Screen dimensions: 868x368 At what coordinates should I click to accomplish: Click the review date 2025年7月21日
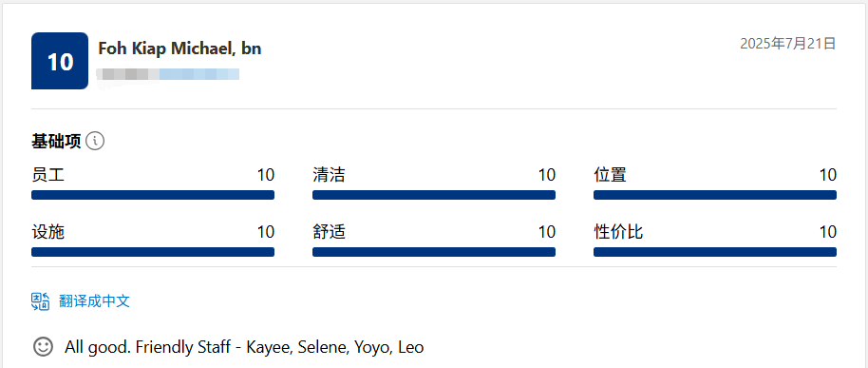787,44
